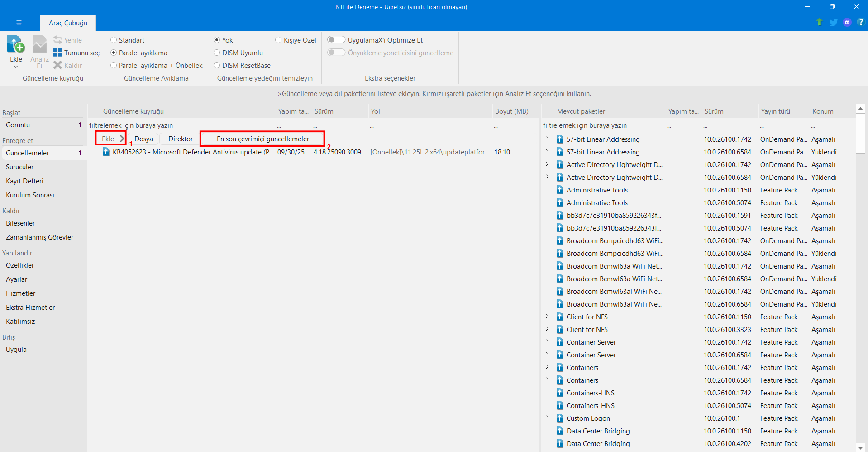The height and width of the screenshot is (452, 868).
Task: Click the Containers-HNS 10.0.26100.1742 package icon
Action: 560,393
